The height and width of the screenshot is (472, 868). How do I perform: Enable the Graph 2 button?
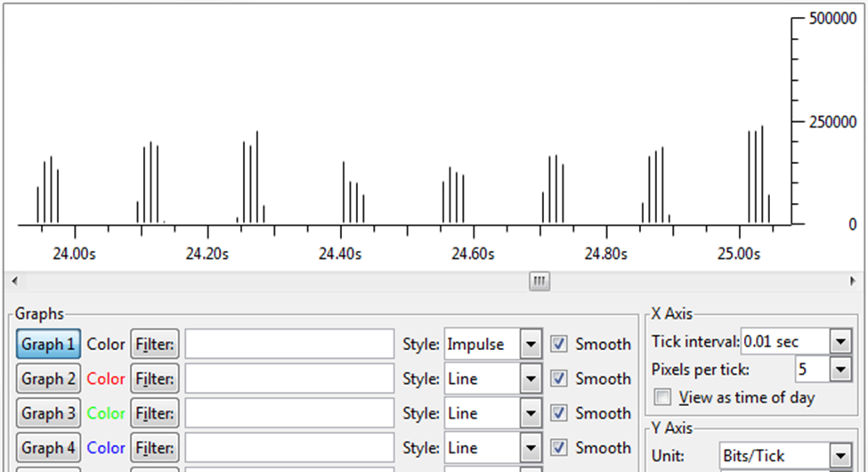pyautogui.click(x=48, y=378)
